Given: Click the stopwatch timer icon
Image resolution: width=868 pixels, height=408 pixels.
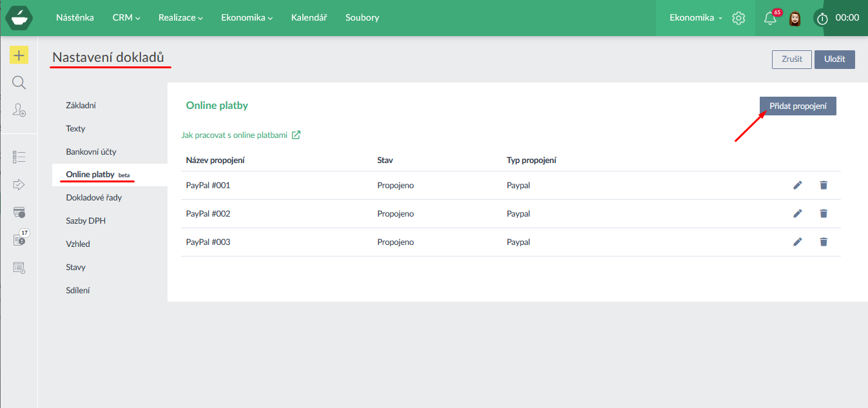Looking at the screenshot, I should pos(822,18).
